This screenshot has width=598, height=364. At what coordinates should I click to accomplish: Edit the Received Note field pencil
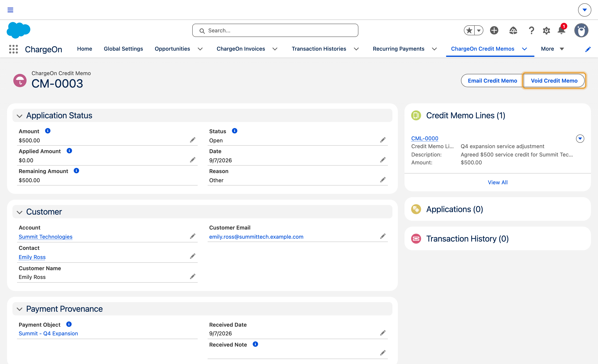tap(383, 353)
